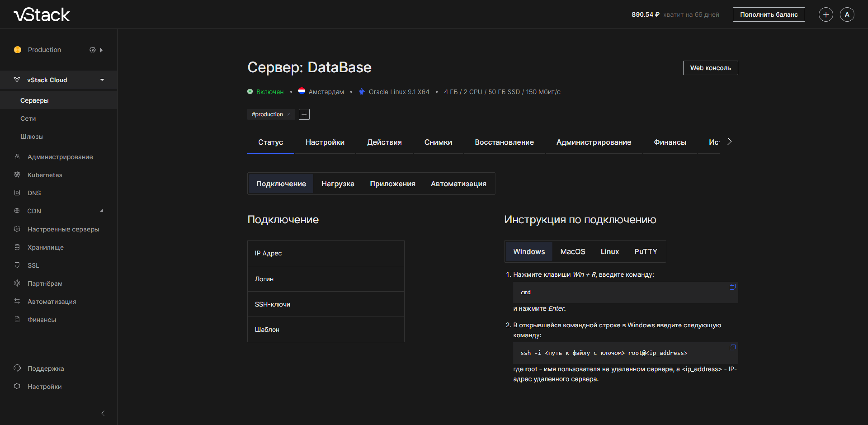Select the Нагрузка sub-tab
Viewport: 868px width, 425px height.
click(x=338, y=184)
